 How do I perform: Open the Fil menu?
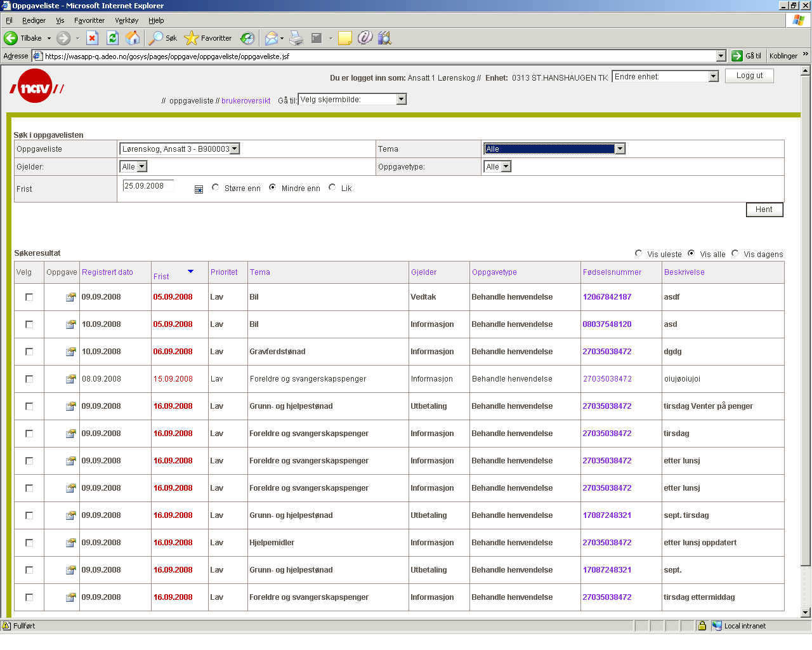pos(9,20)
